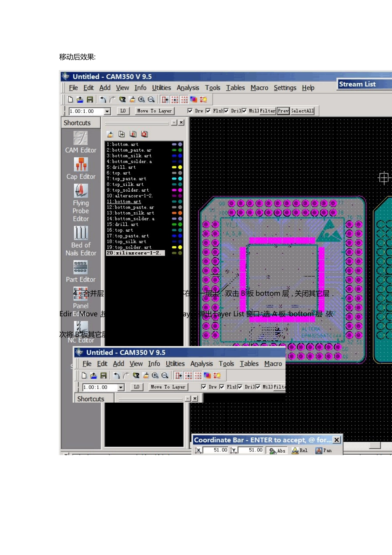Viewport: 392px width, 555px height.
Task: Click round magenta color dot of 9:top_solder.art
Action: 180,190
